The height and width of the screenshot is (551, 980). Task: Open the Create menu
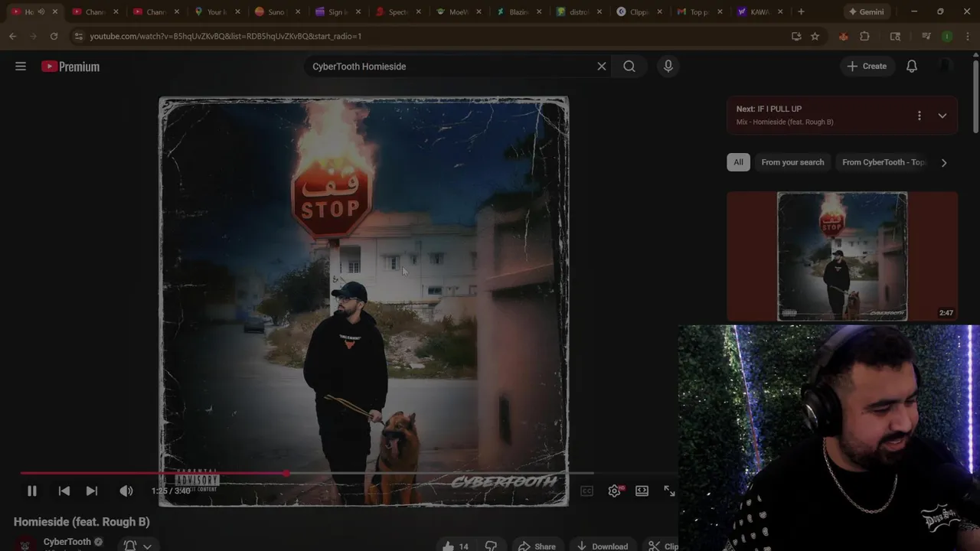pos(867,67)
